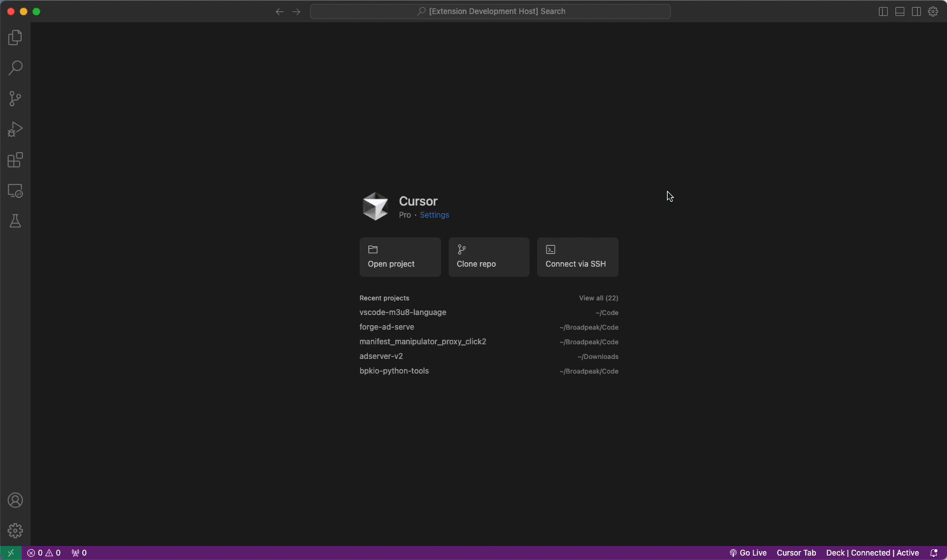This screenshot has height=560, width=947.
Task: Go forward with the right arrow
Action: (297, 11)
